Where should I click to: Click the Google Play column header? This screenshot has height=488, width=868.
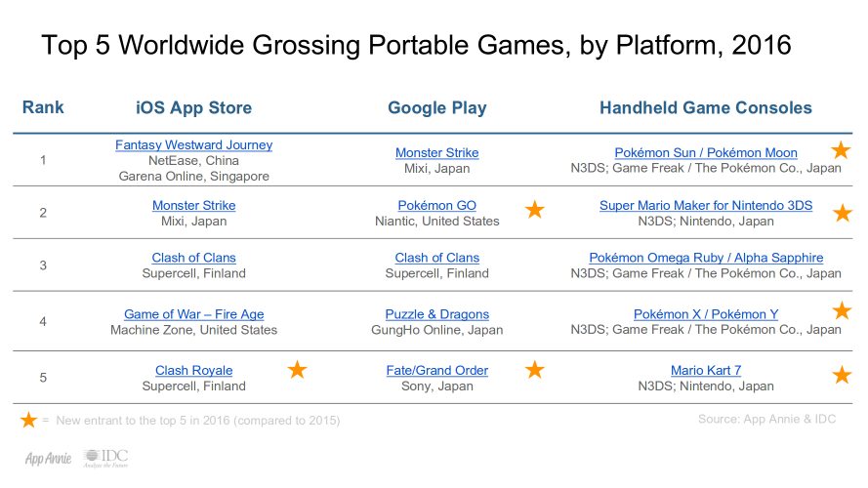pyautogui.click(x=436, y=108)
